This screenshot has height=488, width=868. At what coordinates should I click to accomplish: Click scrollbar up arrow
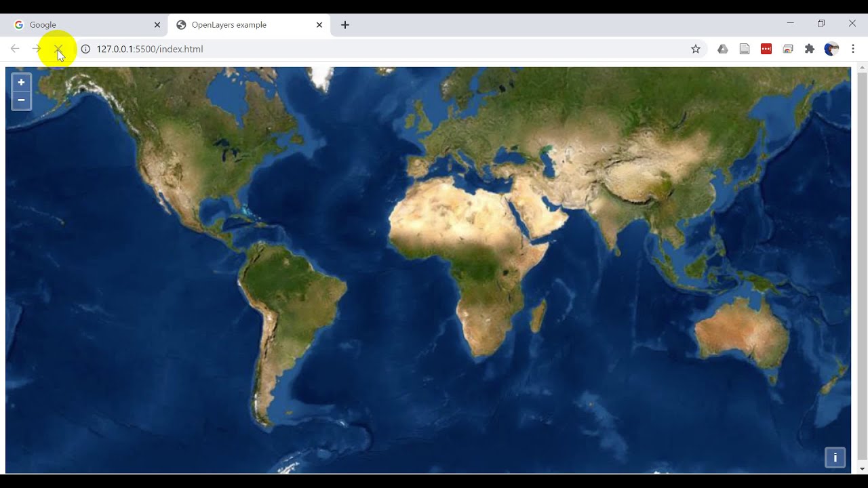pos(863,67)
